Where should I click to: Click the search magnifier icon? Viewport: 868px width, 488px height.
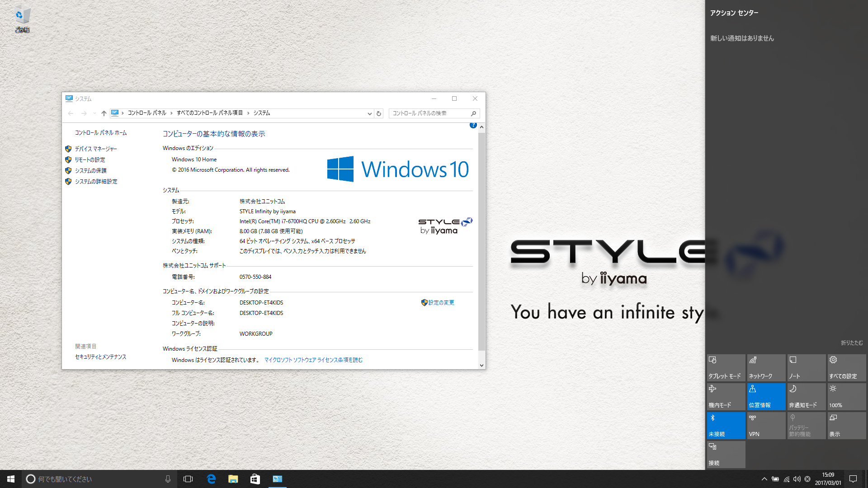click(473, 113)
